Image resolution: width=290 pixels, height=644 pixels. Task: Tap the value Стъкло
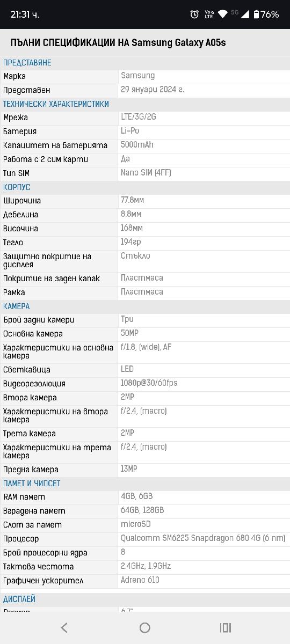tap(135, 256)
